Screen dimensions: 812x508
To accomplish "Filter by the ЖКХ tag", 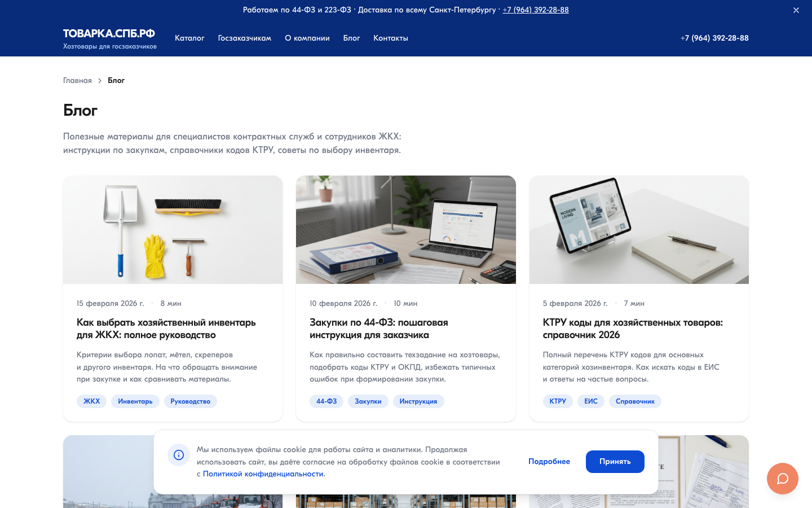I will click(91, 401).
